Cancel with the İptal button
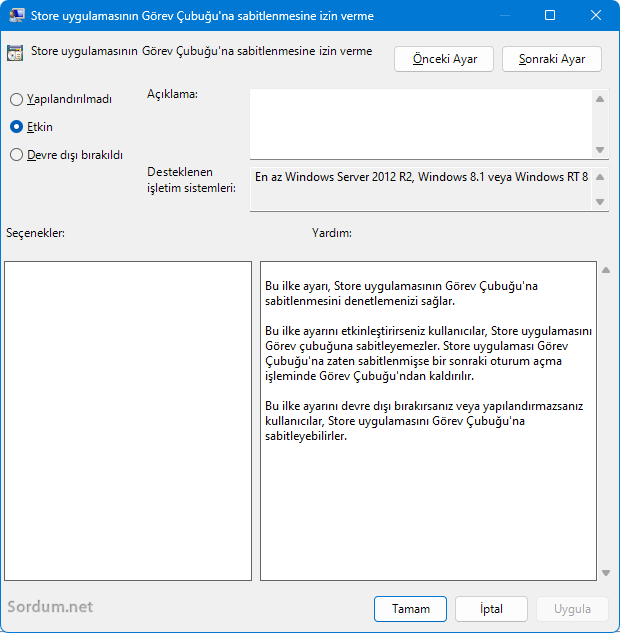The height and width of the screenshot is (633, 620). [x=491, y=609]
